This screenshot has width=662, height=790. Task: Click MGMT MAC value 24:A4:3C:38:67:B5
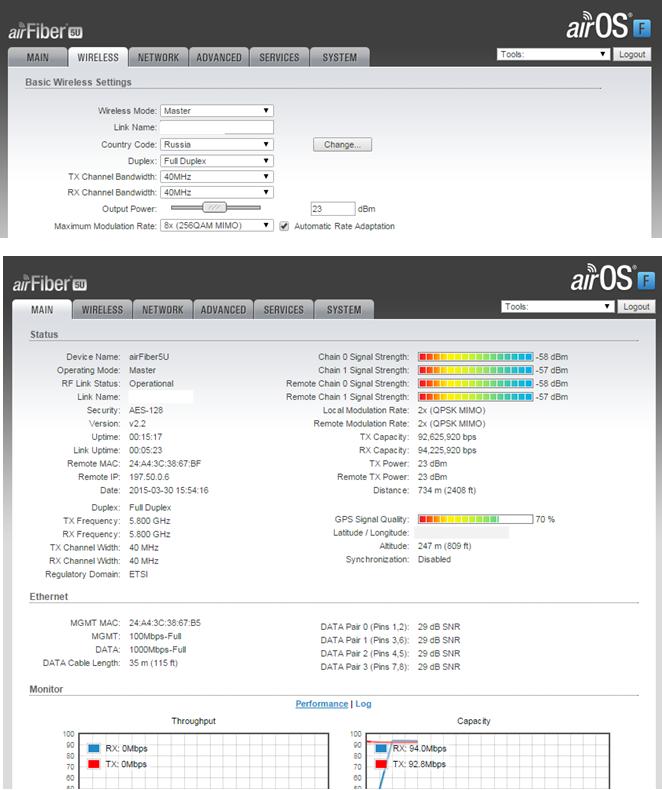[x=165, y=623]
